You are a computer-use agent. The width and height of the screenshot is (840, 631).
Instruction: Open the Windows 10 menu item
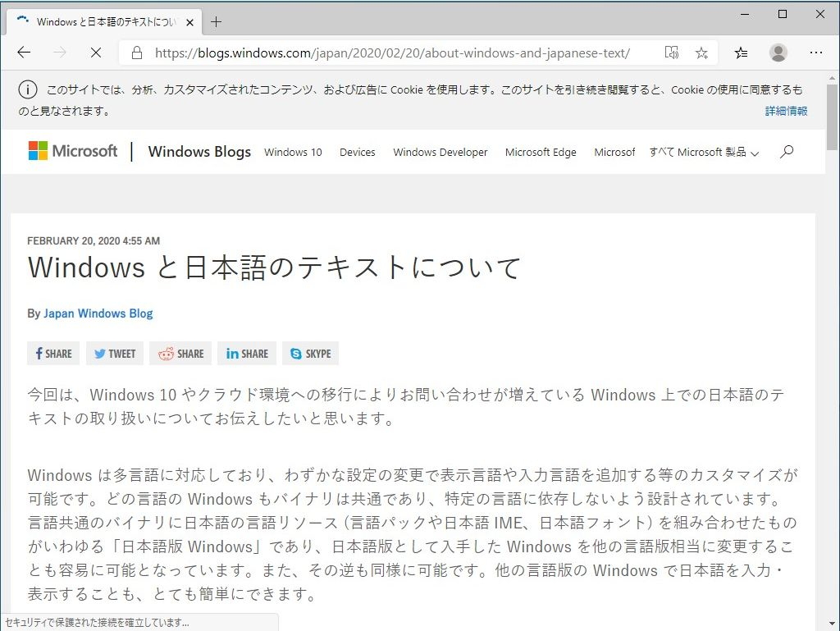pyautogui.click(x=293, y=152)
